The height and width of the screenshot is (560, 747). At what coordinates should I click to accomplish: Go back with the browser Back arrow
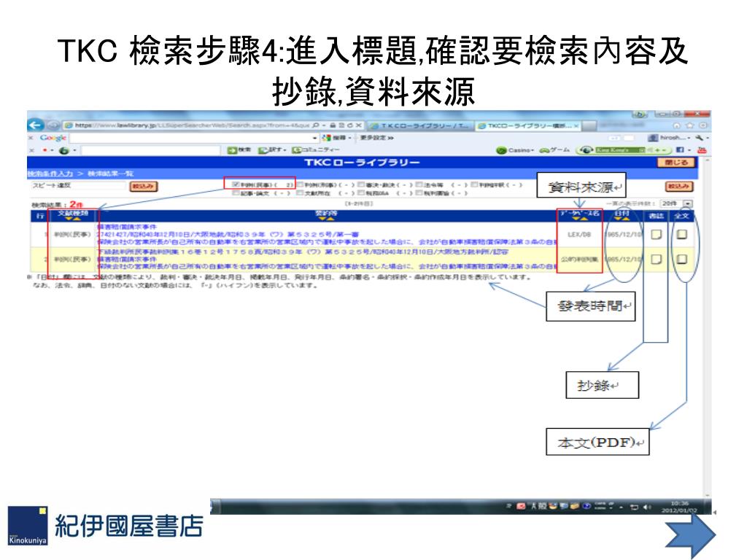[x=35, y=125]
